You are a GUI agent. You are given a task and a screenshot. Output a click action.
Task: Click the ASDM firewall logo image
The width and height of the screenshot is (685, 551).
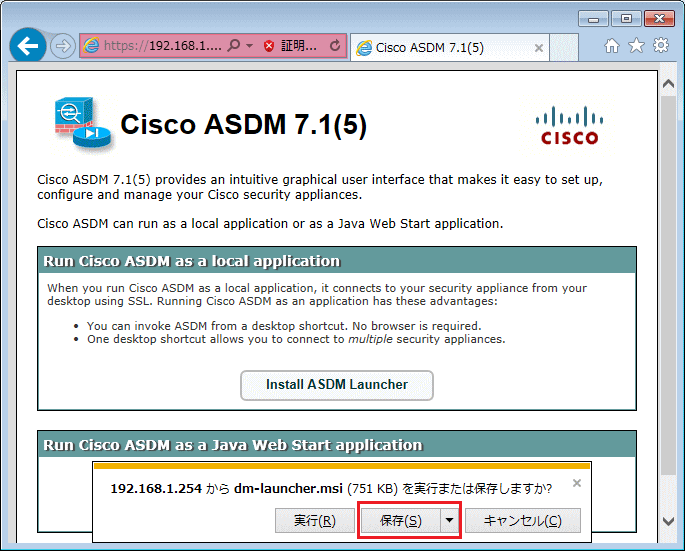(83, 123)
